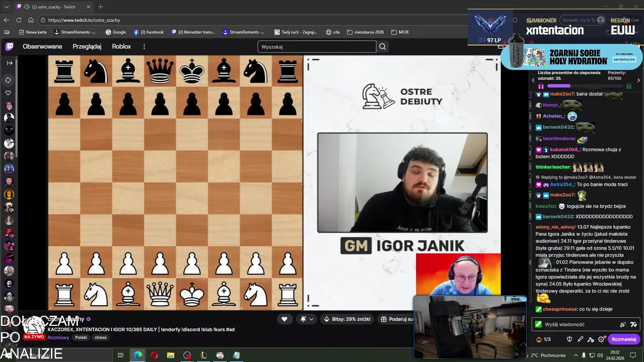Screen dimensions: 644x362
Task: Open 20:22 clock in taskbar
Action: click(x=615, y=355)
